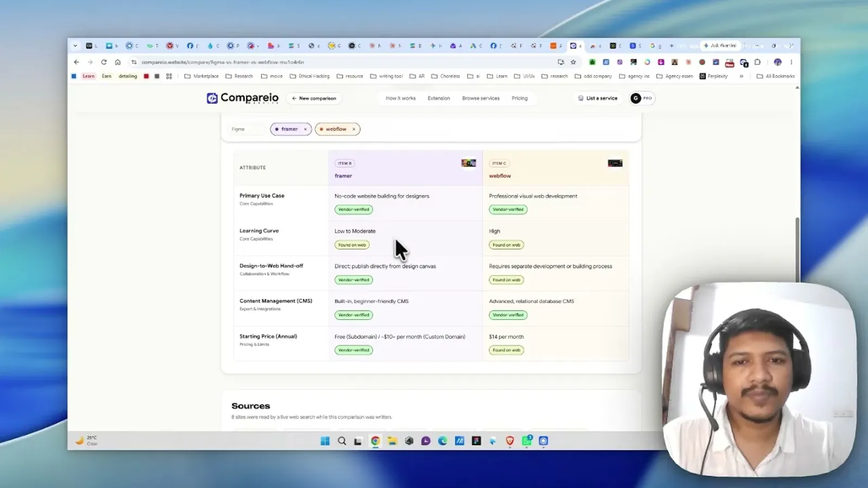Open Windows Search from the taskbar
This screenshot has height=488, width=868.
pos(342,441)
